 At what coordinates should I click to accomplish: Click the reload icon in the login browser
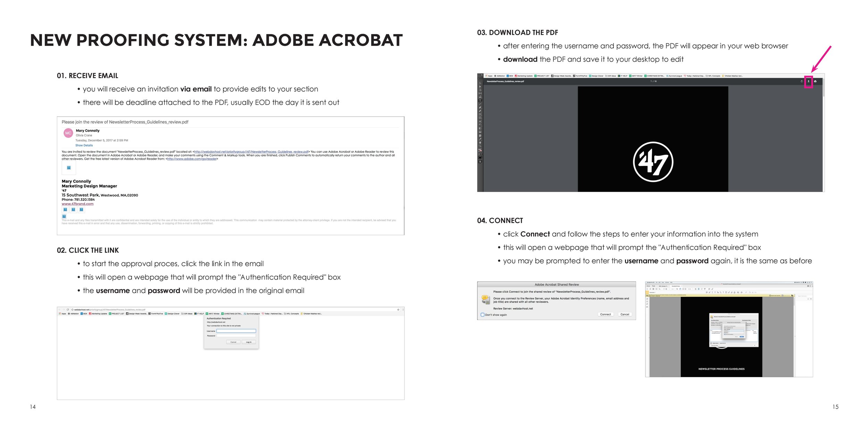[68, 310]
